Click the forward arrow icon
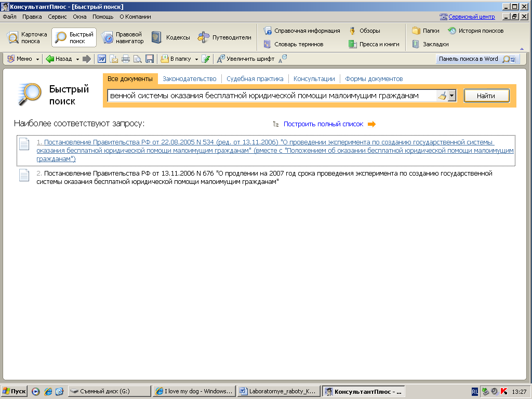Viewport: 532px width, 399px height. point(87,59)
